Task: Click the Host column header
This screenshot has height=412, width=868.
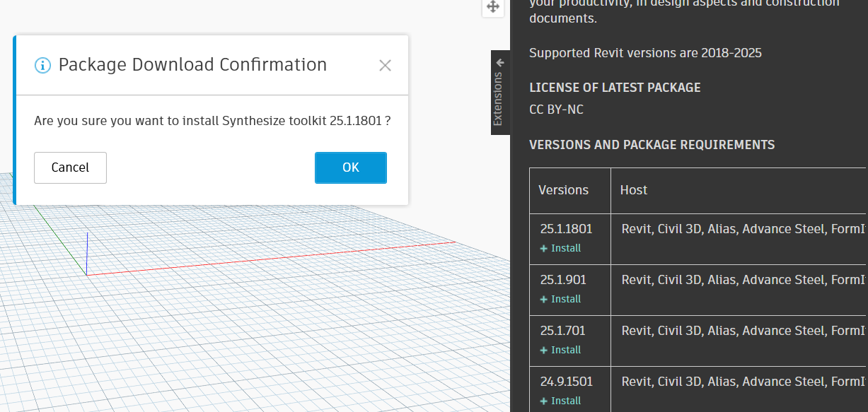Action: coord(739,191)
